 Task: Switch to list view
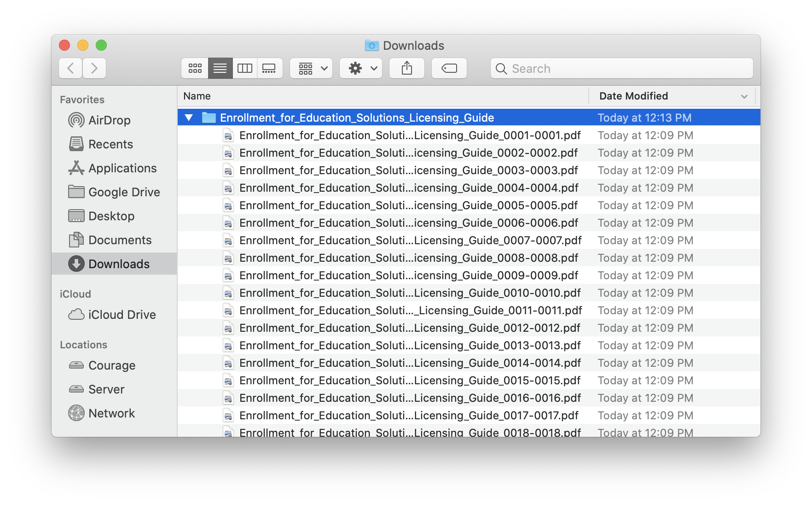click(x=220, y=69)
